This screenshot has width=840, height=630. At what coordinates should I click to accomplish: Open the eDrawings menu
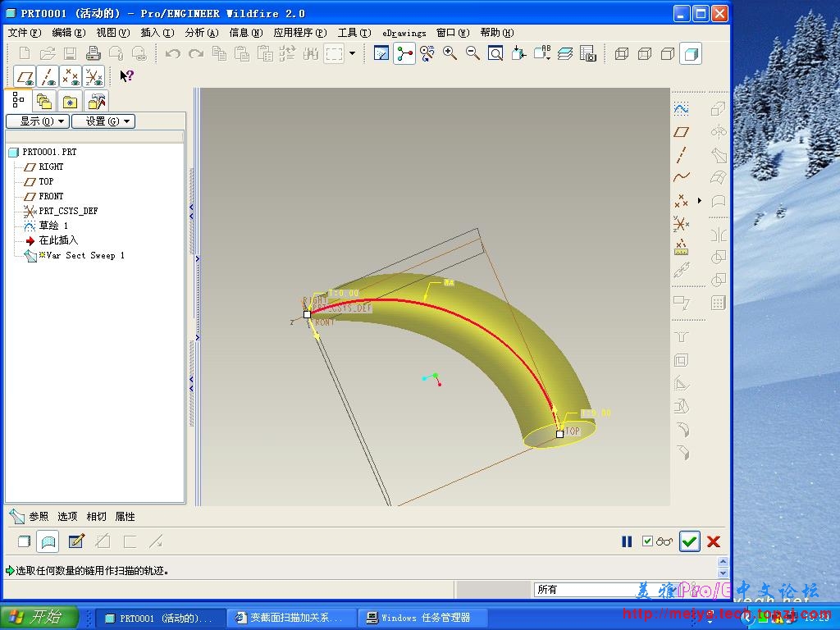point(404,33)
